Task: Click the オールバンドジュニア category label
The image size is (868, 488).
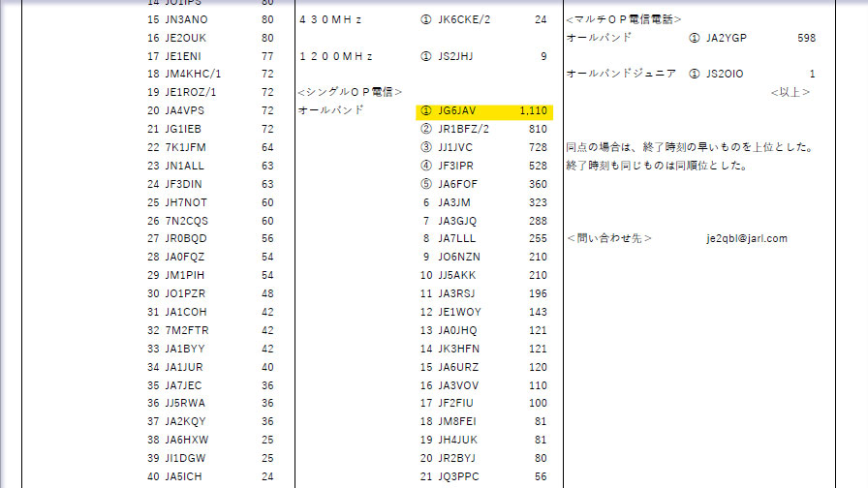Action: (621, 74)
